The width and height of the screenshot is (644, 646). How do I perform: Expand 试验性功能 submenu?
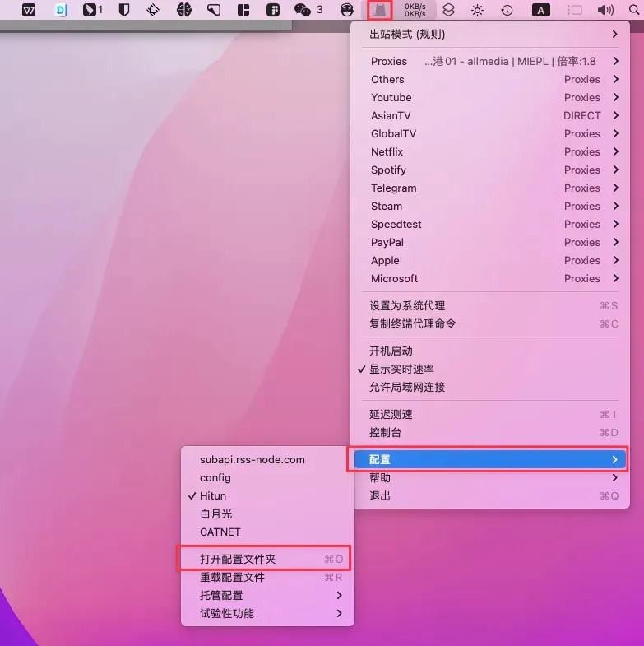(267, 614)
